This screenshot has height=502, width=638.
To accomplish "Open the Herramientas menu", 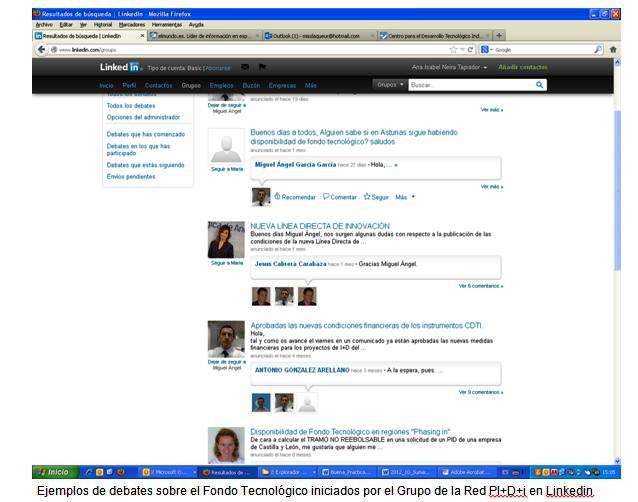I will point(167,25).
